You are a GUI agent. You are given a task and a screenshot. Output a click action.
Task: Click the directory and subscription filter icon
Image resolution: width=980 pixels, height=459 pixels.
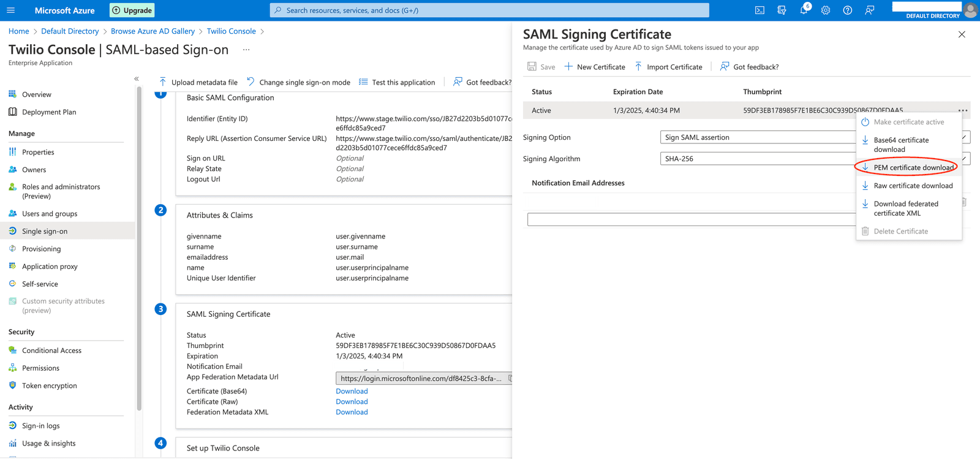782,10
